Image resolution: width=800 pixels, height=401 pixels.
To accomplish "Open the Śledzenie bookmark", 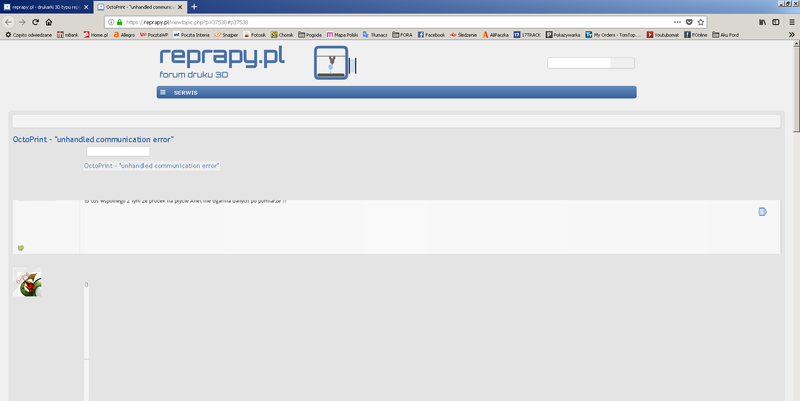I will coord(463,35).
